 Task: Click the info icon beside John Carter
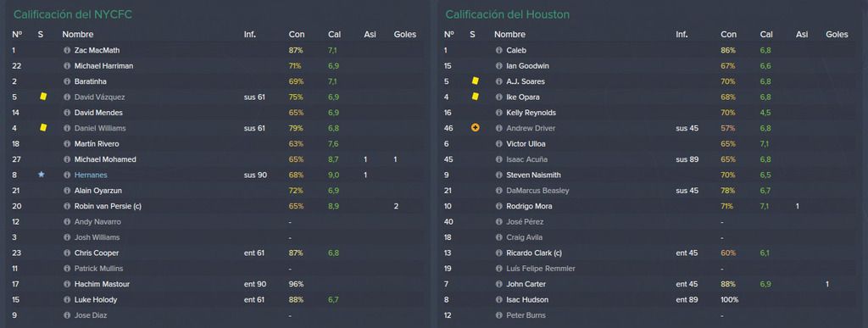[x=498, y=284]
